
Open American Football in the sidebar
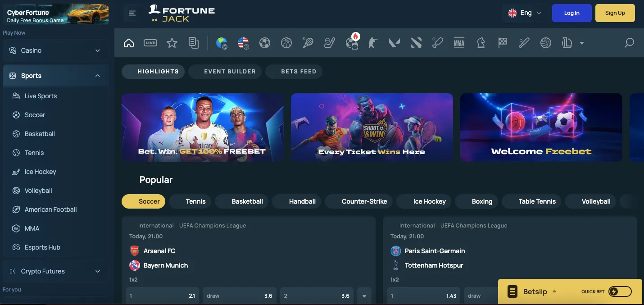pyautogui.click(x=55, y=209)
